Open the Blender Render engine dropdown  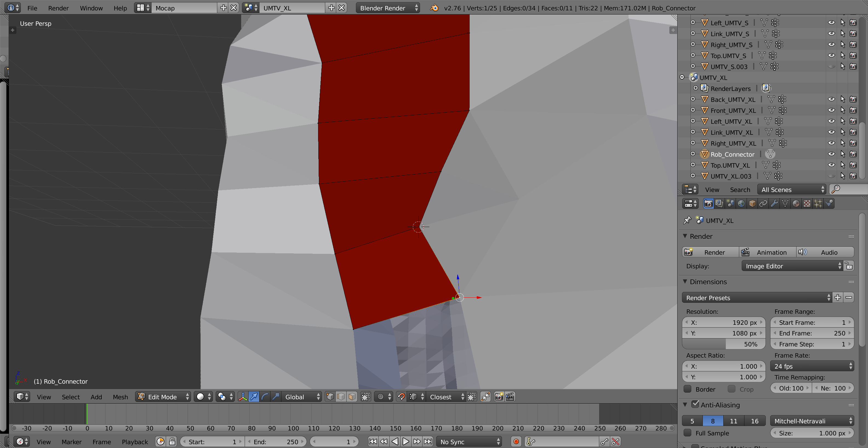(x=388, y=8)
